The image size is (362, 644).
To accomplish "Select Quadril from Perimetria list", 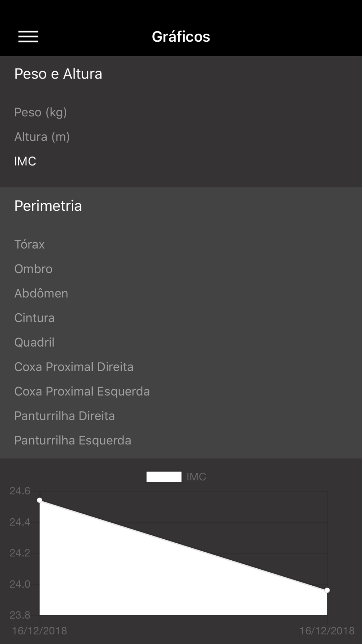I will (x=34, y=342).
